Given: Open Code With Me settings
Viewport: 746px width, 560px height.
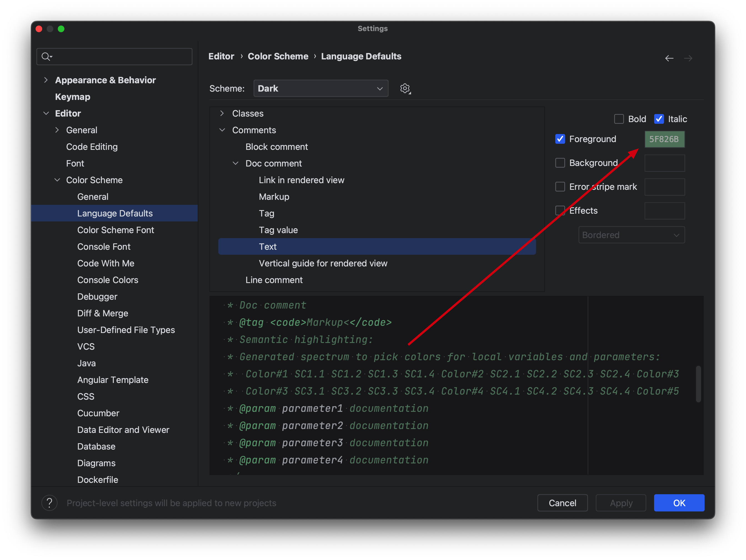Looking at the screenshot, I should [106, 263].
